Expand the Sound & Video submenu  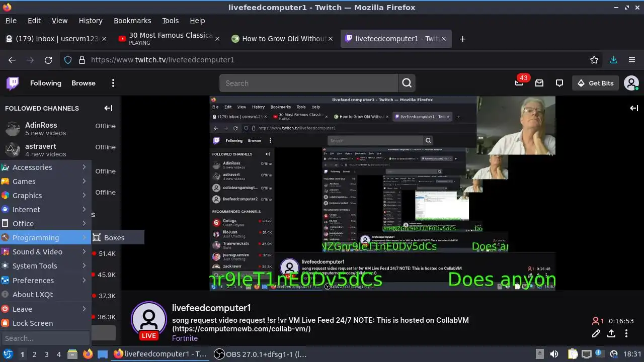pyautogui.click(x=45, y=251)
